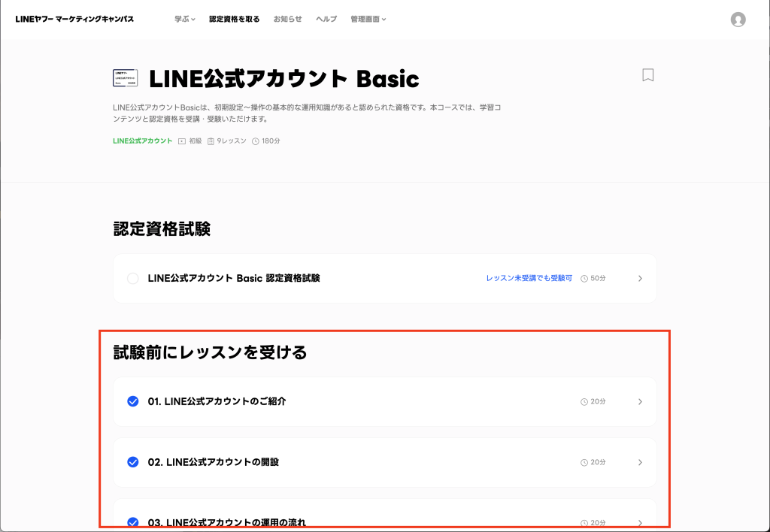Click the 9レッスン lesson count icon
The height and width of the screenshot is (532, 770).
point(211,141)
